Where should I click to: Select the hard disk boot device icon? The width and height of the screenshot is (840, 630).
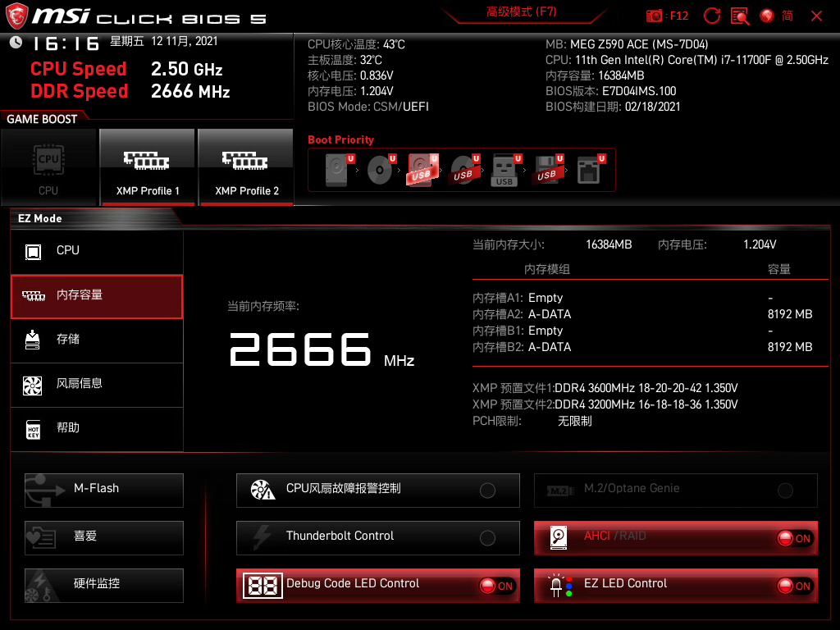(x=336, y=170)
